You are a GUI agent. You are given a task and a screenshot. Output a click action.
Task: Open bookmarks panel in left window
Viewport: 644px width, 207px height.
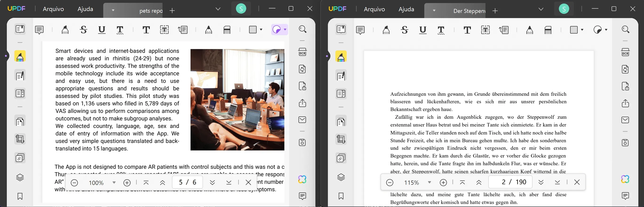pos(20,196)
